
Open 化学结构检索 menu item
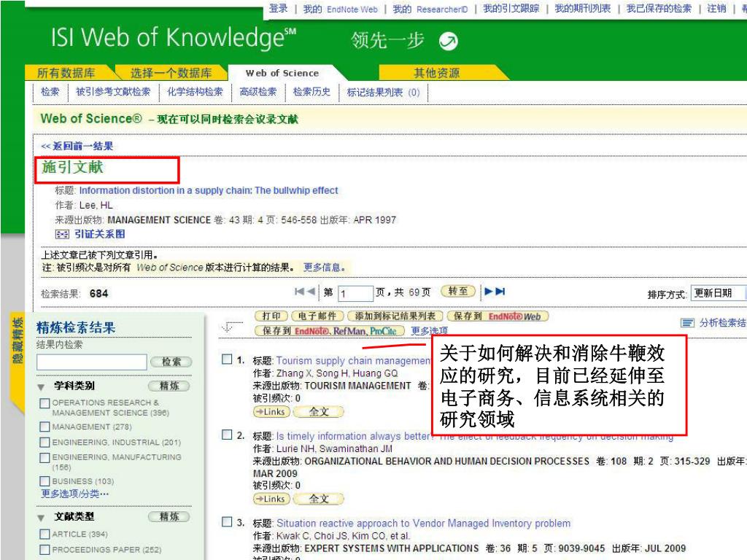point(195,91)
